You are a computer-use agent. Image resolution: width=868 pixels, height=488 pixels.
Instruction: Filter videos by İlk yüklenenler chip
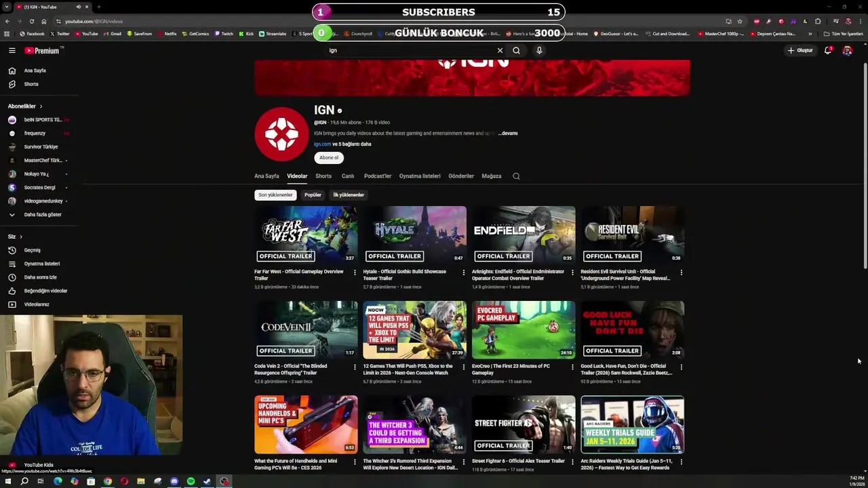349,195
